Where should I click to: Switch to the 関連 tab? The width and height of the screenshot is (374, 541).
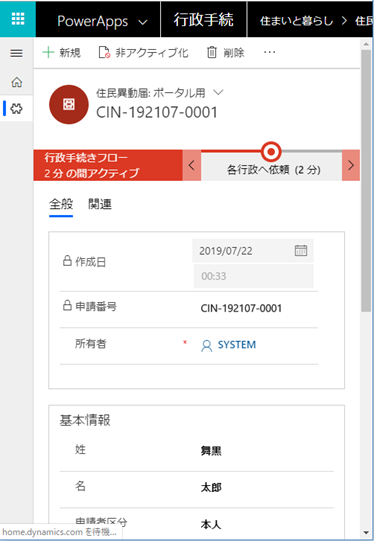100,204
